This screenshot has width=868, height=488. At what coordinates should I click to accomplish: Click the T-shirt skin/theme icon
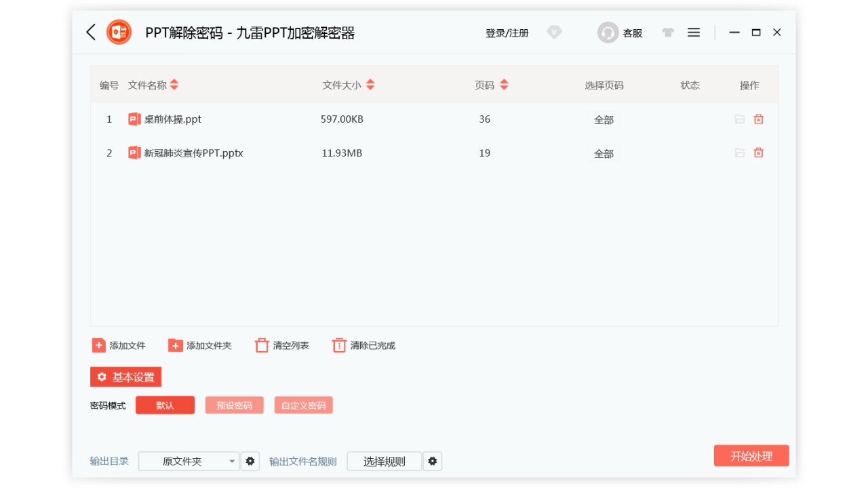point(667,32)
